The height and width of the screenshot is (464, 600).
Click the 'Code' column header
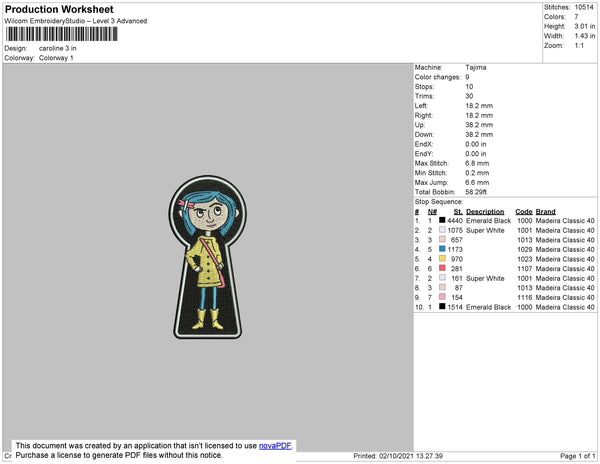[x=523, y=212]
